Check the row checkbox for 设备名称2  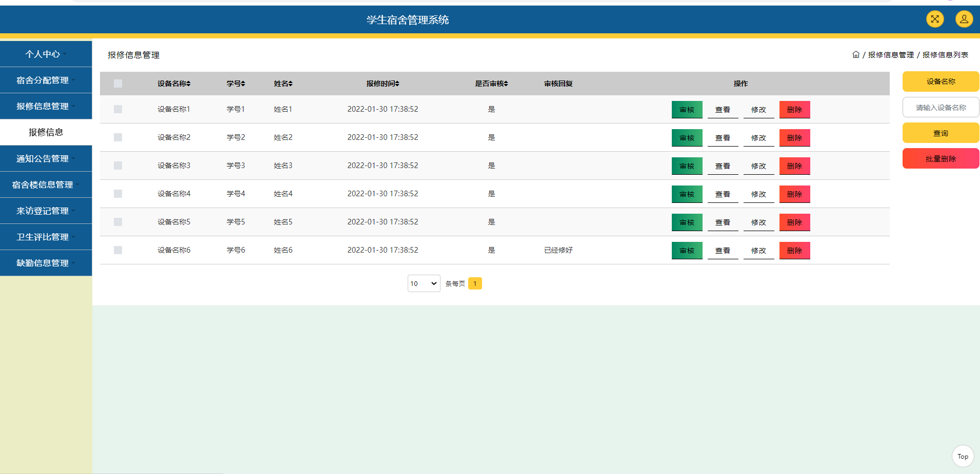118,137
